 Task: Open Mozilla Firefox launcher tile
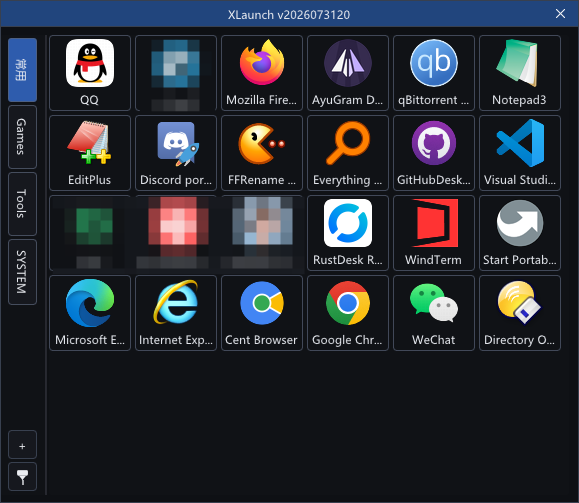(x=262, y=73)
